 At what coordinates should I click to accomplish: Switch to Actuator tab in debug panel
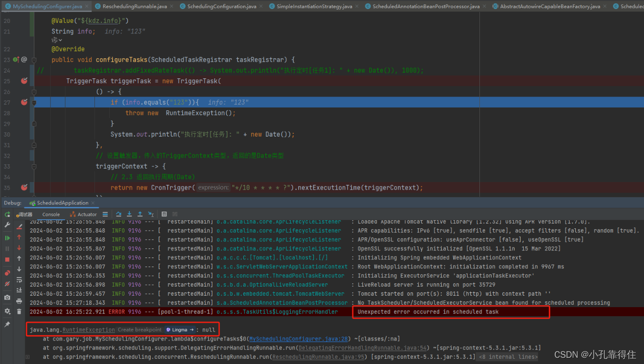(83, 214)
